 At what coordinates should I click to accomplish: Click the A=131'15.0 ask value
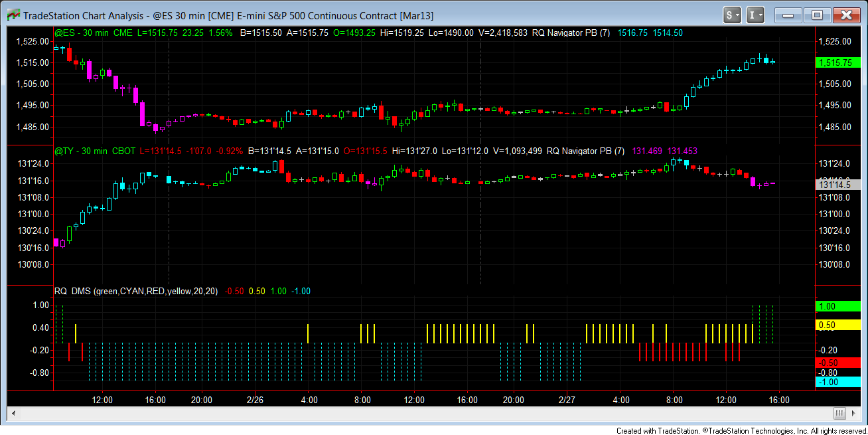click(x=317, y=151)
